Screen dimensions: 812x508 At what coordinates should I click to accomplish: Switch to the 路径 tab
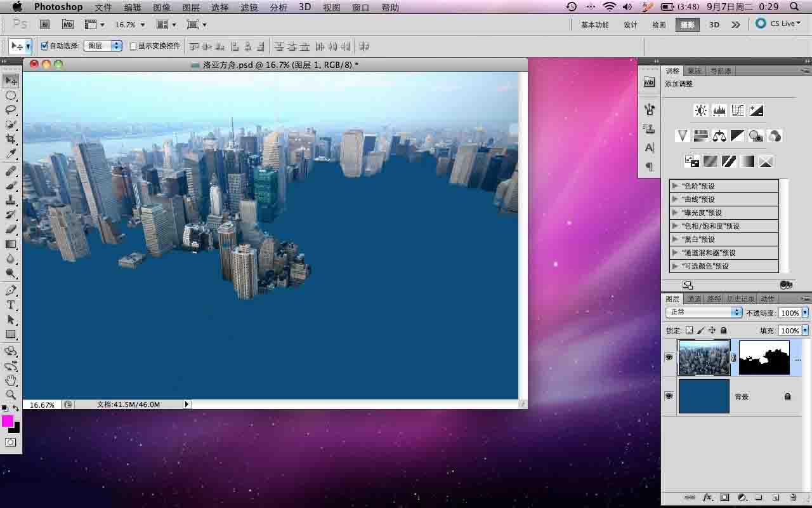pos(714,299)
